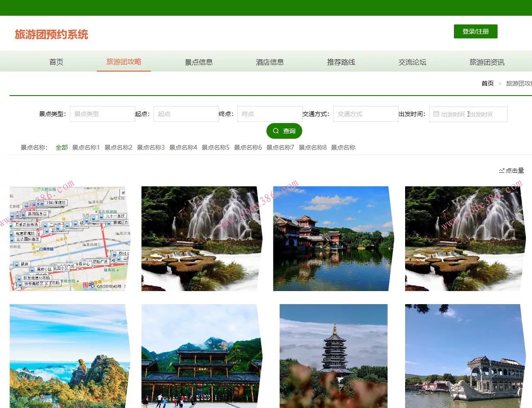532x408 pixels.
Task: Go to the 酒店信息 tab
Action: pyautogui.click(x=270, y=62)
